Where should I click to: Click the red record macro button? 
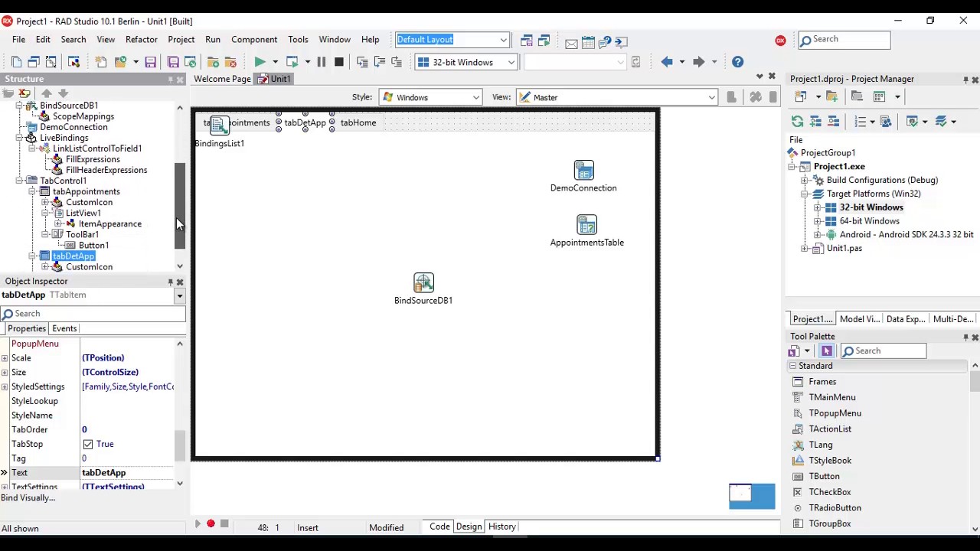[211, 524]
